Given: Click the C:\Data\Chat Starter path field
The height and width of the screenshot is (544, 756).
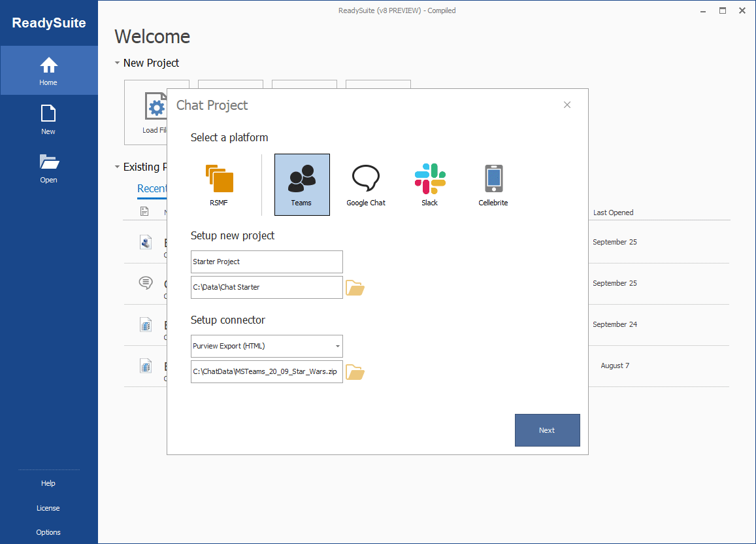Looking at the screenshot, I should [x=267, y=288].
